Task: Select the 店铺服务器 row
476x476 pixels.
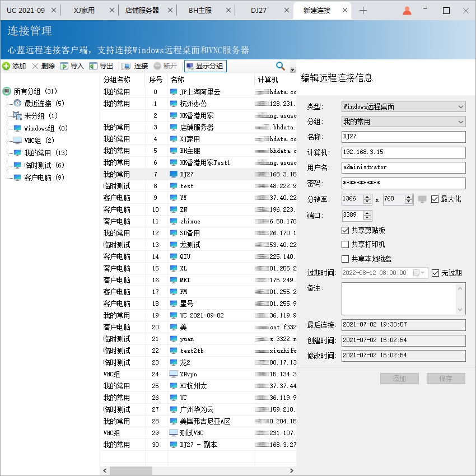Action: tap(198, 127)
